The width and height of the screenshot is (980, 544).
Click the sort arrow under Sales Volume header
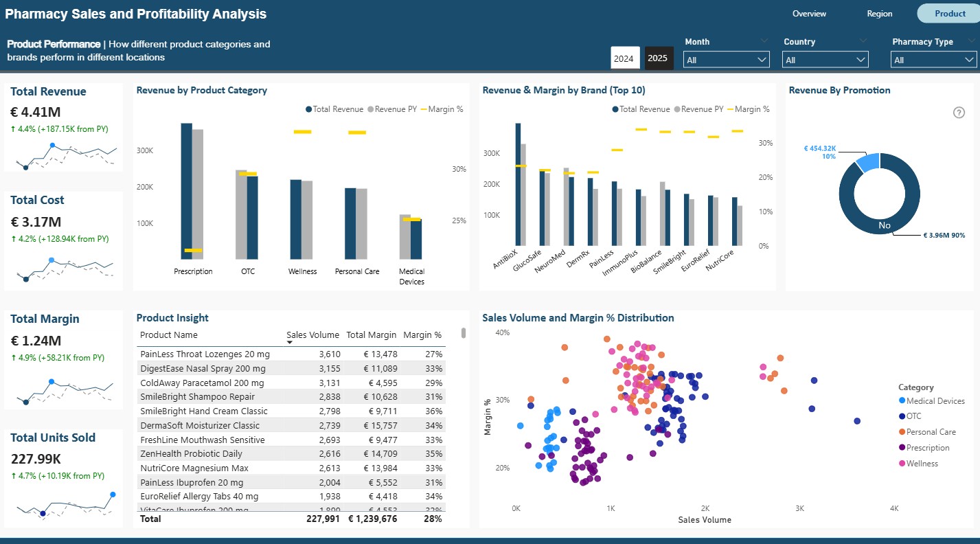(x=290, y=343)
